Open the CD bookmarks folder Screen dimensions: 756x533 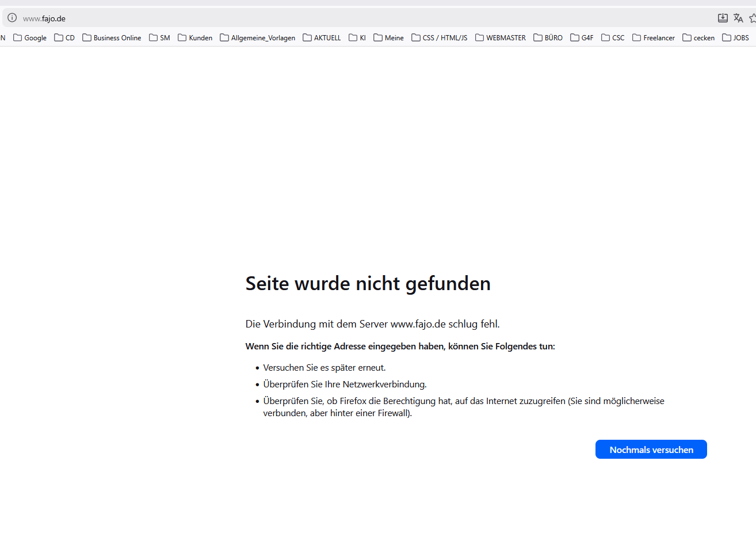tap(64, 38)
